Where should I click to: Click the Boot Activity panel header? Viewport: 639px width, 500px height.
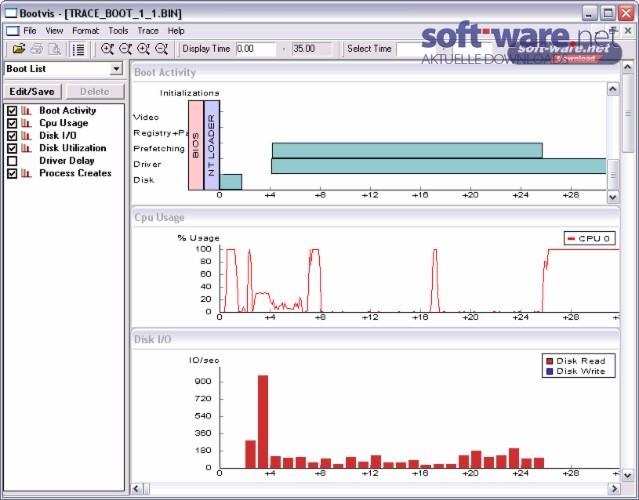click(375, 73)
